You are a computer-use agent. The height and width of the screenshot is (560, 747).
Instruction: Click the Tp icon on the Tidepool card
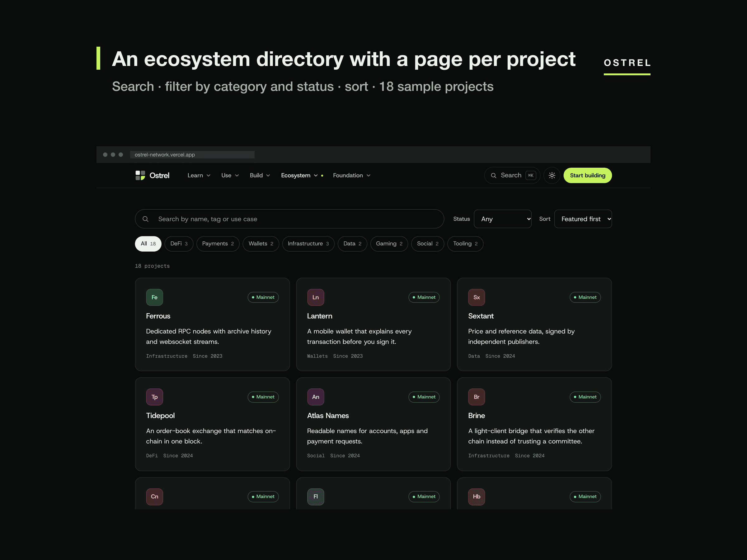point(154,397)
